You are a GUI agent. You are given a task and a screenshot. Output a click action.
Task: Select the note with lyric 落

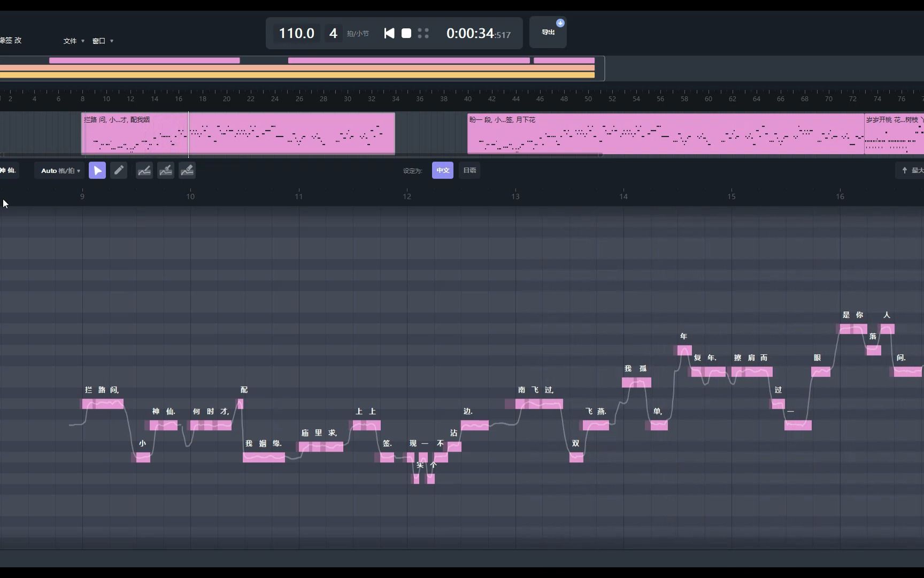(874, 350)
